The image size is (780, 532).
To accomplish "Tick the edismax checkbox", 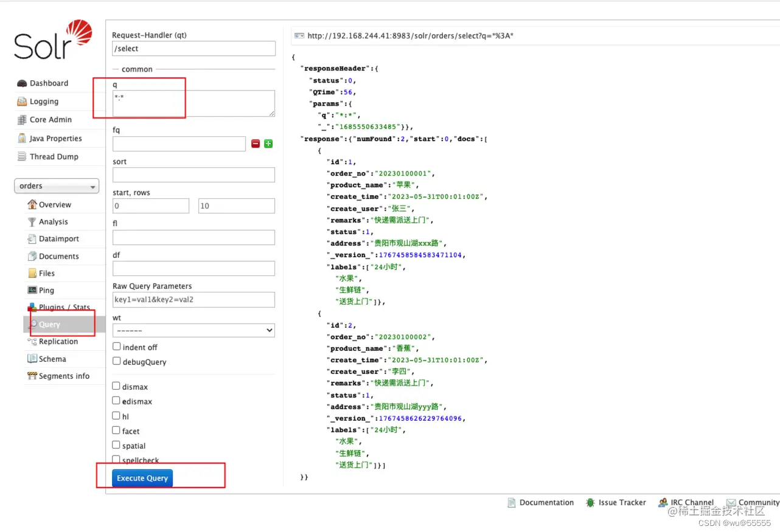I will (x=116, y=401).
